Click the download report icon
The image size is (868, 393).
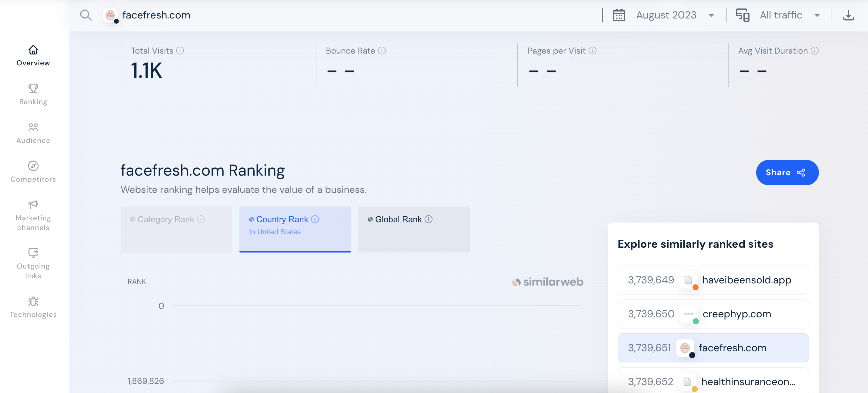848,15
